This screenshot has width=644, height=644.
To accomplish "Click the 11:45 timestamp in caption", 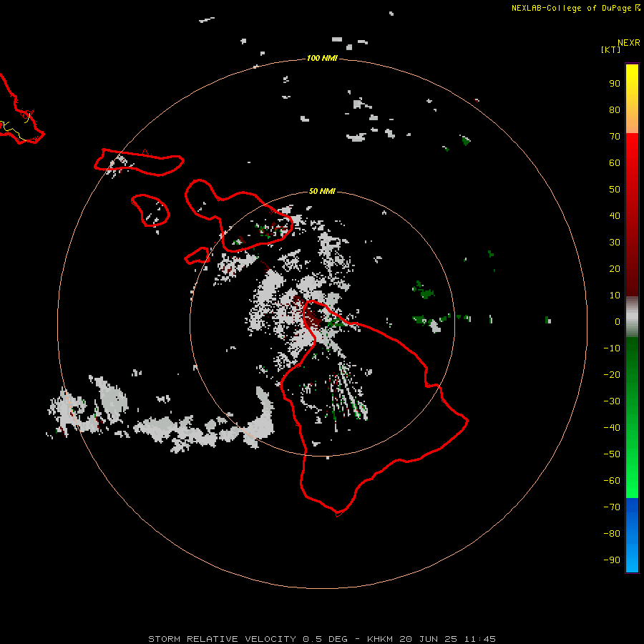I will (x=479, y=639).
